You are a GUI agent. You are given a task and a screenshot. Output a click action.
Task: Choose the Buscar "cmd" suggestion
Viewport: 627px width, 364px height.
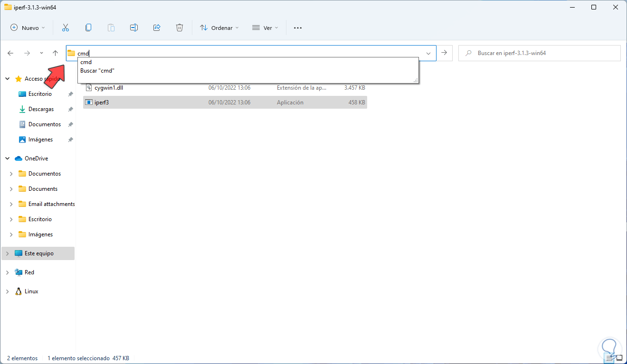248,71
